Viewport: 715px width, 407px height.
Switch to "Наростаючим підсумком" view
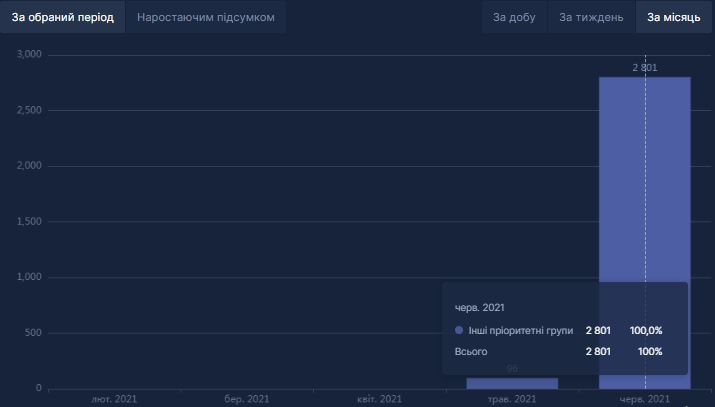pos(205,18)
